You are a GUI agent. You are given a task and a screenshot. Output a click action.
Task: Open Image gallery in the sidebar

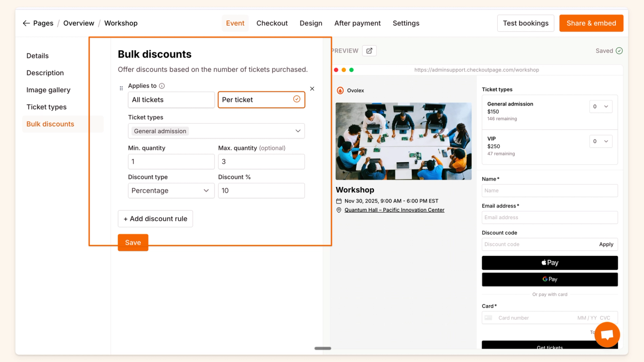48,90
